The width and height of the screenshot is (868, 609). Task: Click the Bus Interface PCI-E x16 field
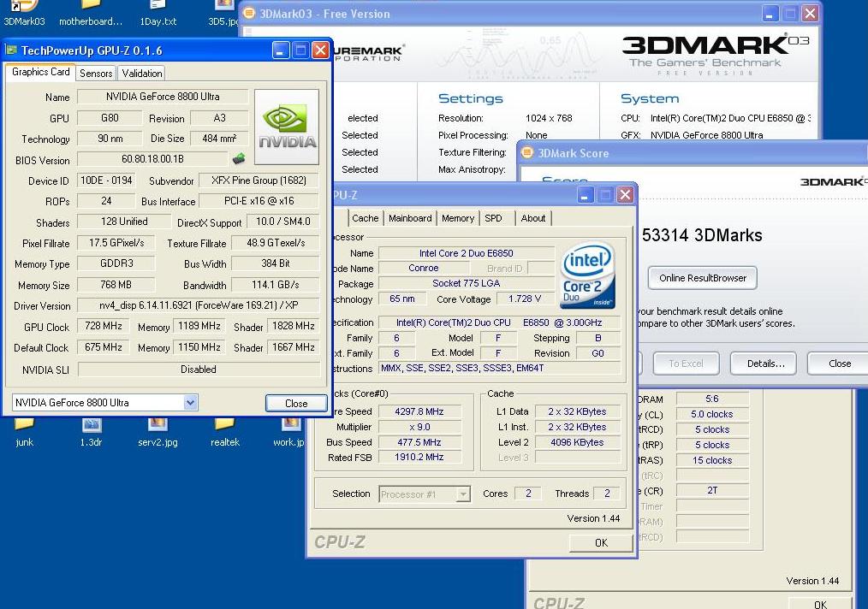pos(259,201)
